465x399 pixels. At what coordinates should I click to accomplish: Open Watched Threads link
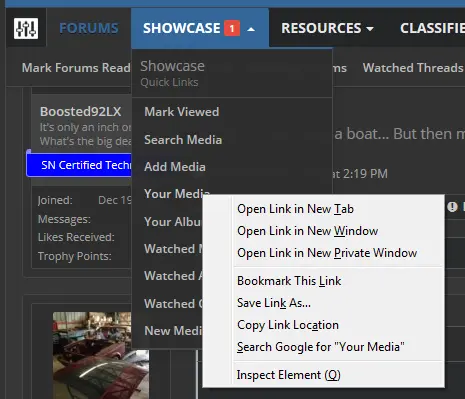[x=413, y=68]
